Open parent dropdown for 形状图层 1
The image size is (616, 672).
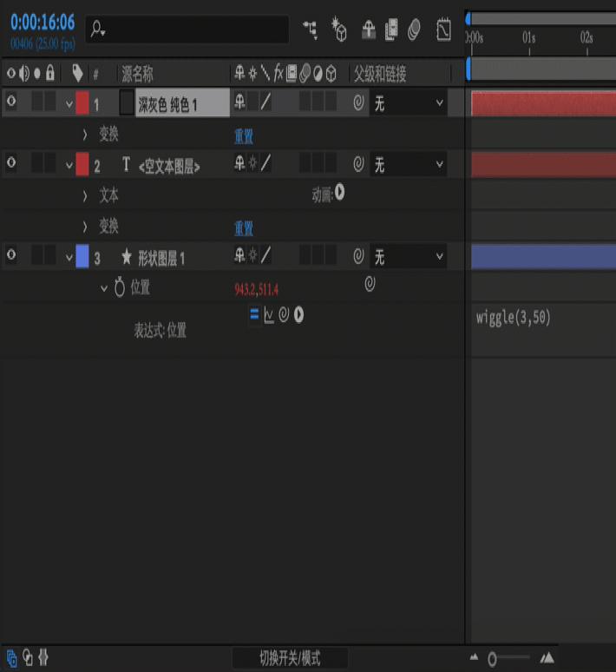click(x=409, y=257)
